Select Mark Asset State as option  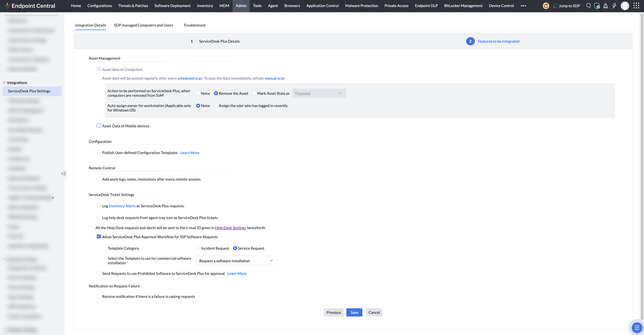click(254, 93)
